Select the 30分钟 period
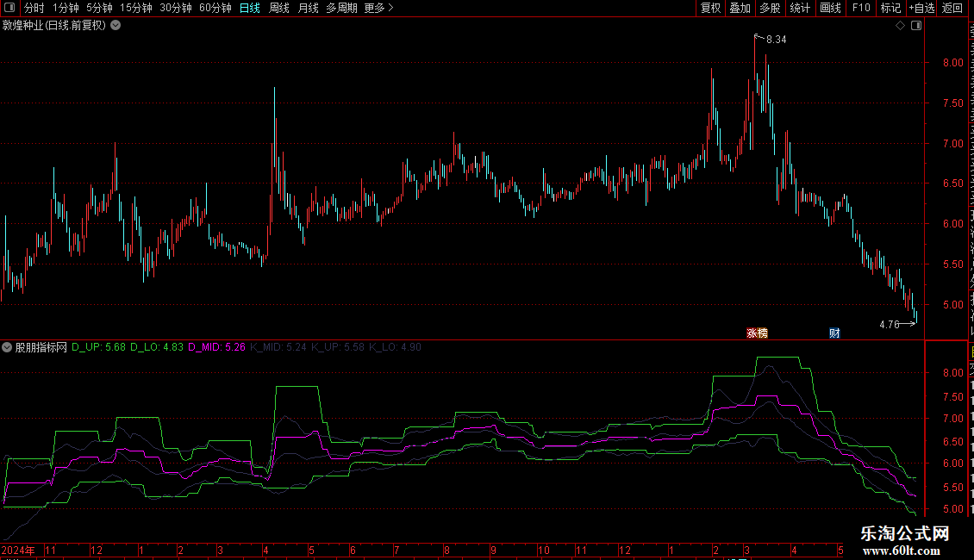974x560 pixels. tap(176, 8)
